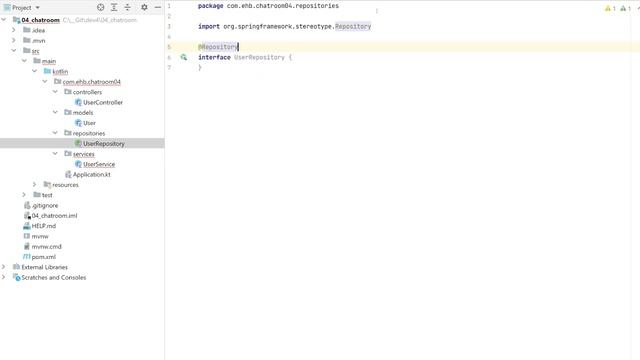The image size is (640, 360).
Task: Click the gutter icon beside interface line
Action: click(x=184, y=57)
